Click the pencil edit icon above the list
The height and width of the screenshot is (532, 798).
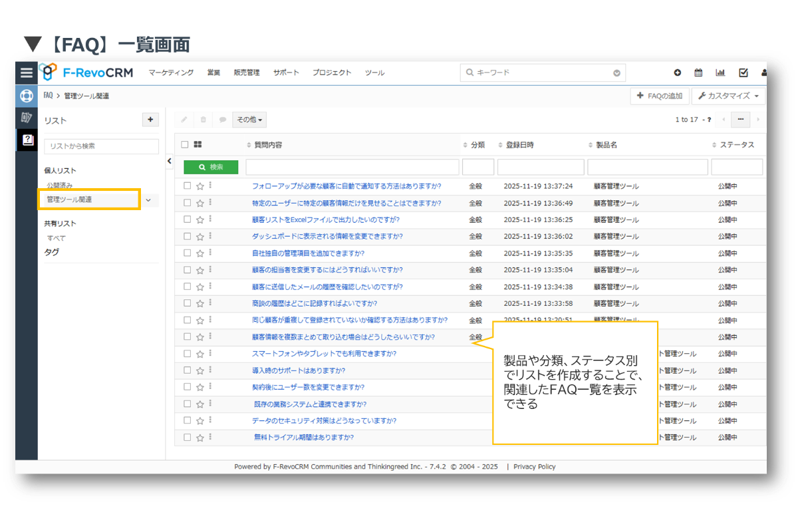pos(184,119)
